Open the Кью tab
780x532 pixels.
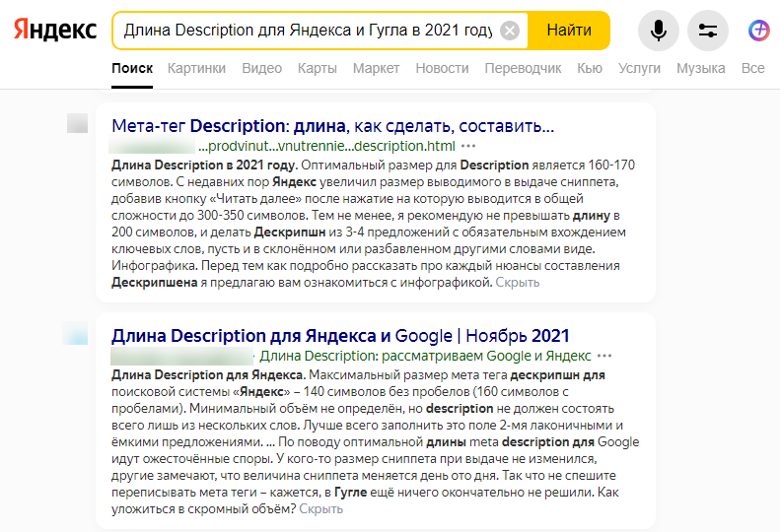590,68
